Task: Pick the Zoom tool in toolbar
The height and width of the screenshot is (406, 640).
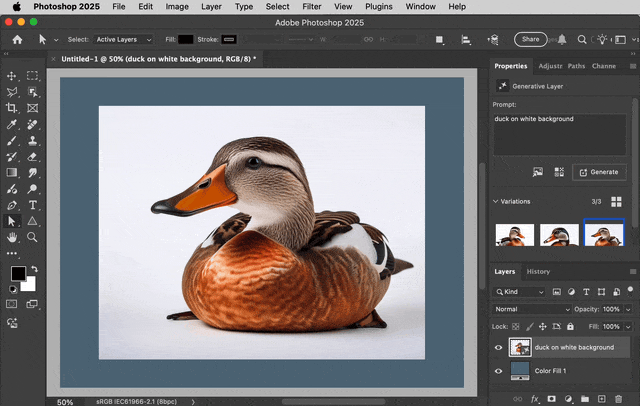Action: [x=32, y=237]
